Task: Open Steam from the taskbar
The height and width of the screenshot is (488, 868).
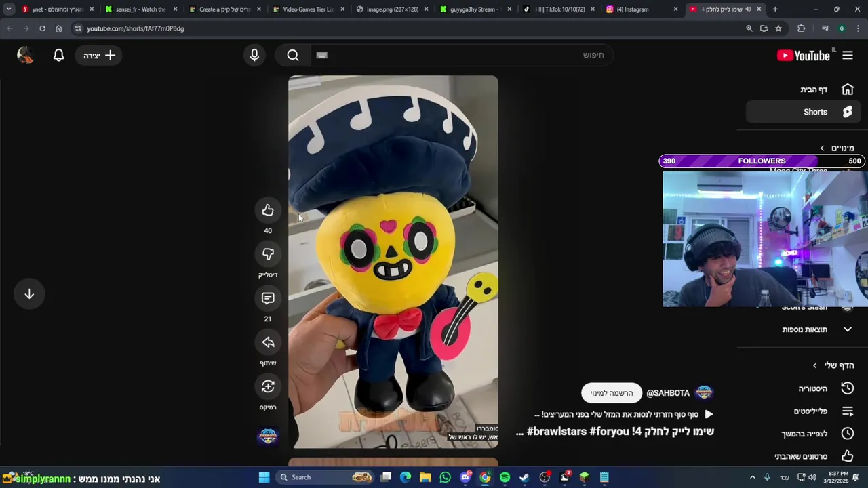Action: (524, 477)
